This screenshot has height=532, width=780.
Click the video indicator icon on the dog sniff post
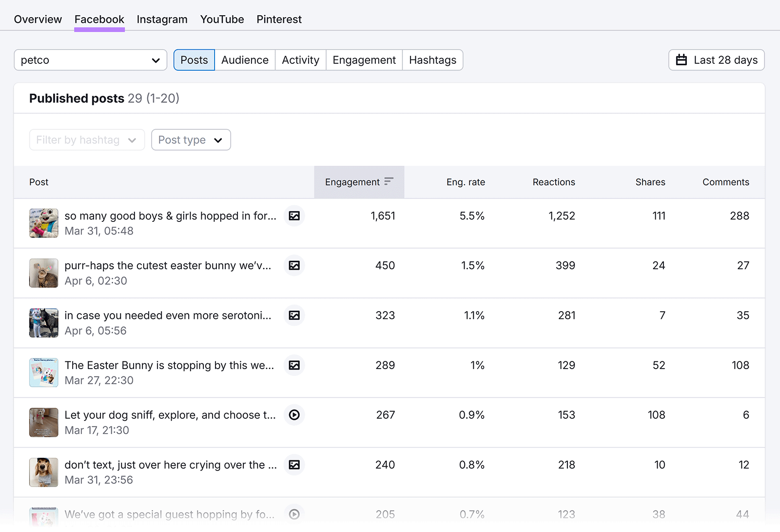[294, 415]
